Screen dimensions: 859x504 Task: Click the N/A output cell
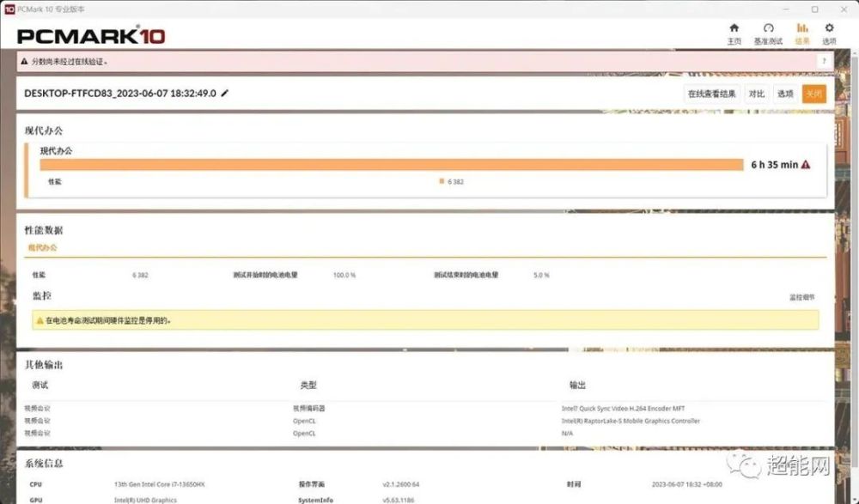click(567, 434)
